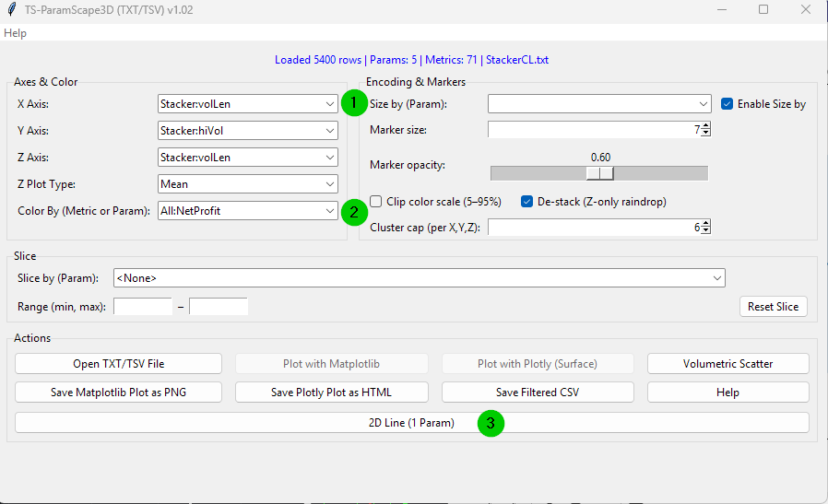
Task: Decrease Marker size with down arrow
Action: (706, 133)
